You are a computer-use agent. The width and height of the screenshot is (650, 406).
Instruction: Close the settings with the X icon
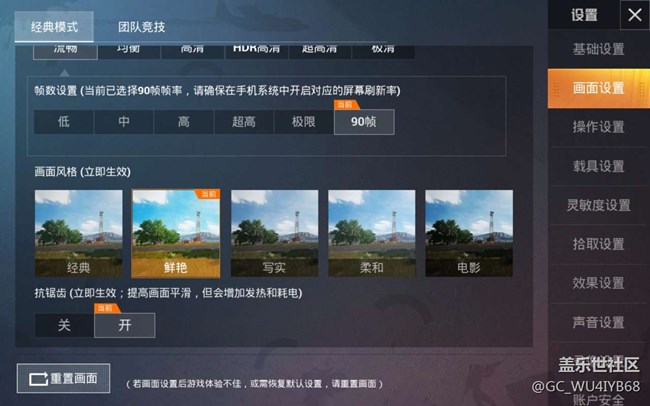pyautogui.click(x=635, y=15)
